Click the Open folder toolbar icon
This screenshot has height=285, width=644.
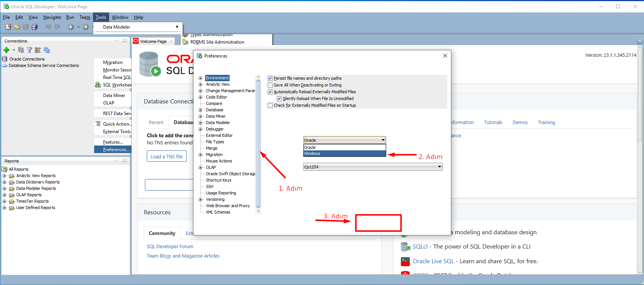point(17,27)
